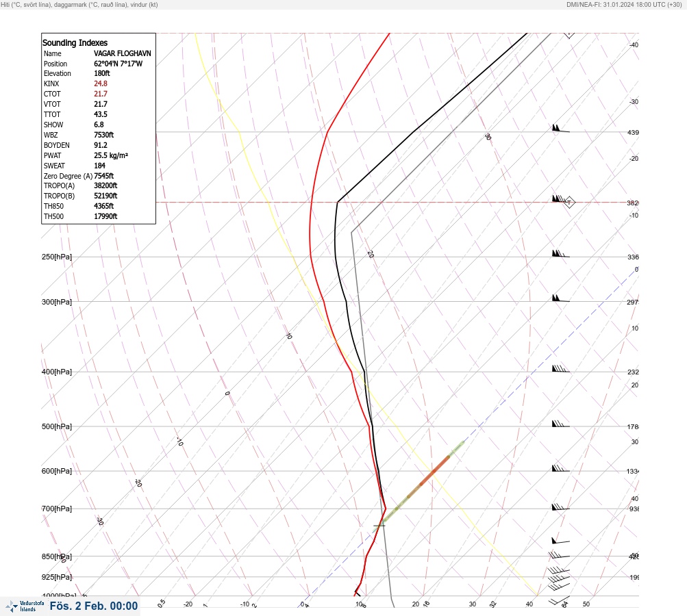Click the wind barb at 400 hPa level
Screen dimensions: 687x616
[x=560, y=369]
